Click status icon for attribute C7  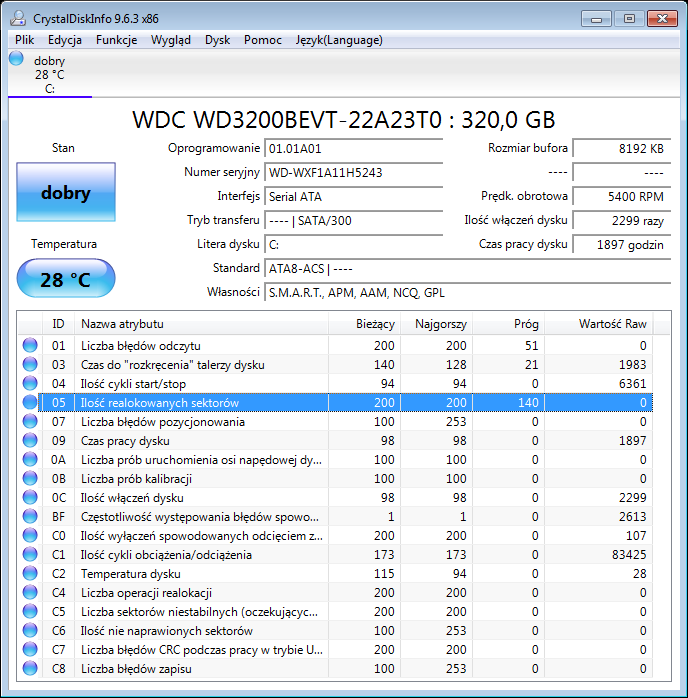[x=30, y=649]
